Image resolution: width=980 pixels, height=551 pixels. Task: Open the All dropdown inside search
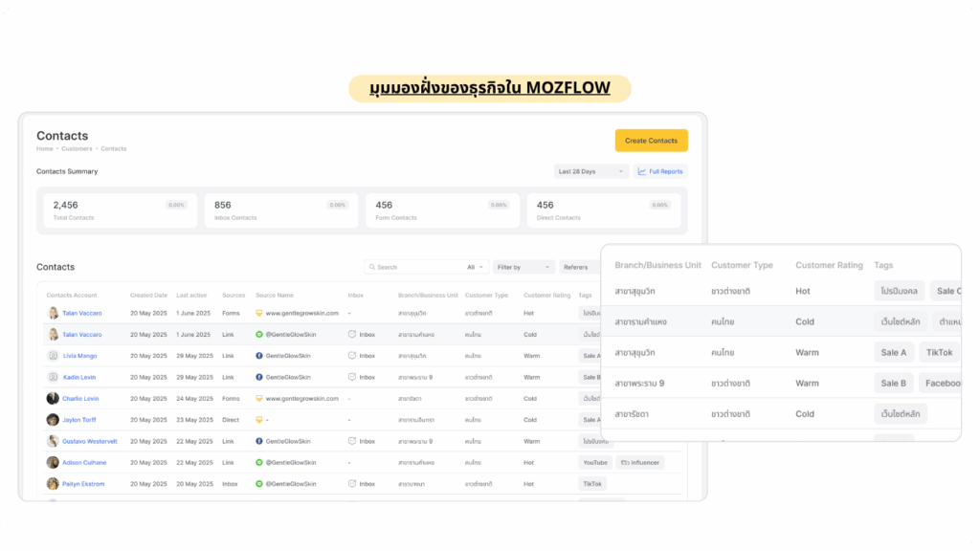[475, 267]
